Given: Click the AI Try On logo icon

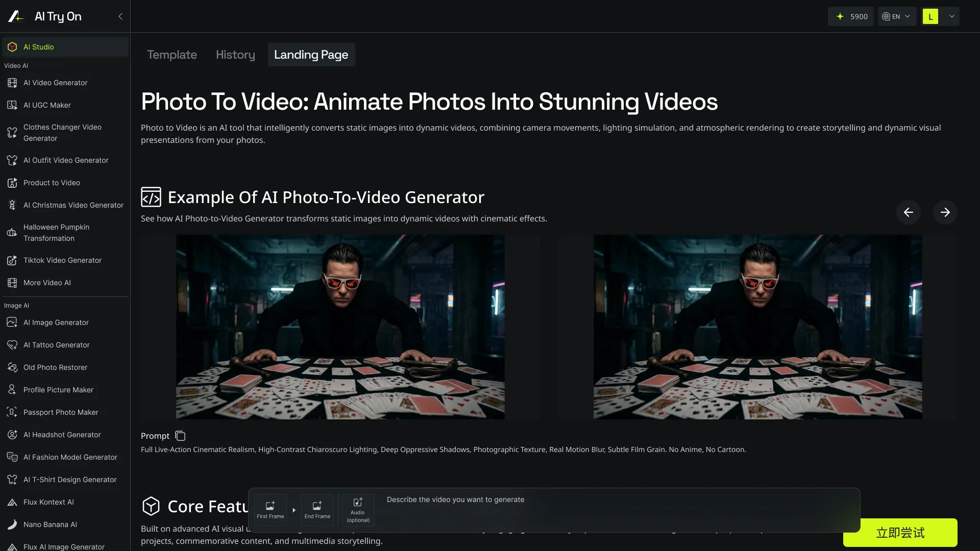Looking at the screenshot, I should 16,16.
